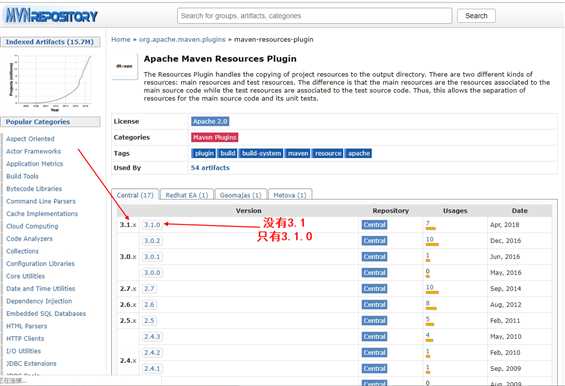Focus the search groups and artifacts field
The height and width of the screenshot is (386, 565).
[315, 16]
